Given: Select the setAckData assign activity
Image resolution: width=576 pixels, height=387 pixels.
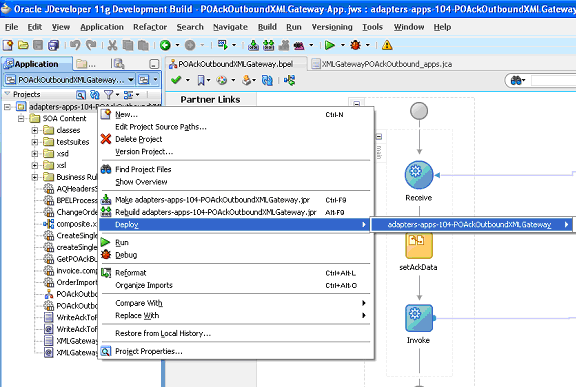Looking at the screenshot, I should point(419,245).
